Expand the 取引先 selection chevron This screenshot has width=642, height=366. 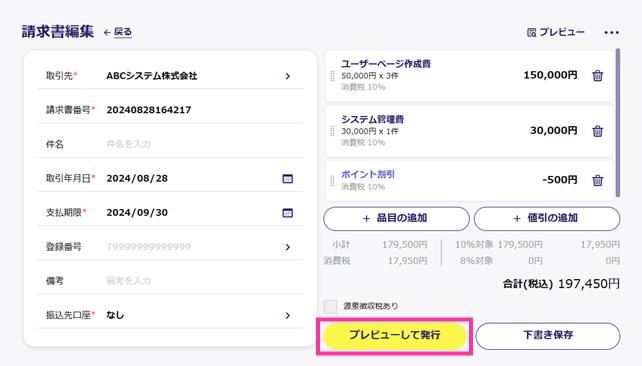coord(287,76)
